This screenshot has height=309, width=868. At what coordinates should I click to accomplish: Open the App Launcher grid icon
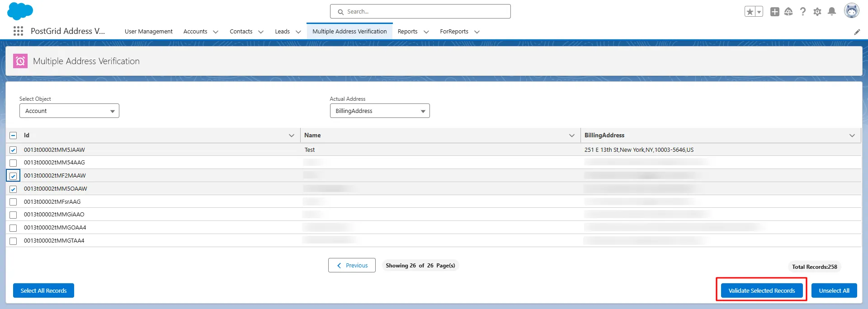18,31
